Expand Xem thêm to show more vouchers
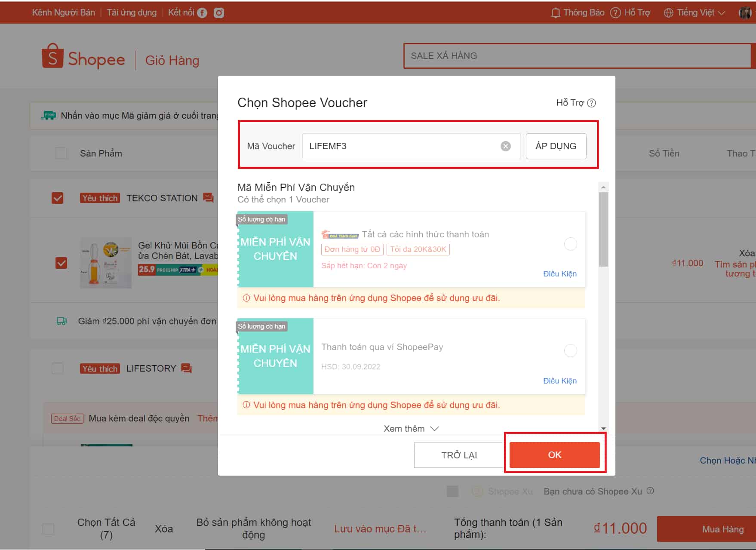 pyautogui.click(x=411, y=429)
